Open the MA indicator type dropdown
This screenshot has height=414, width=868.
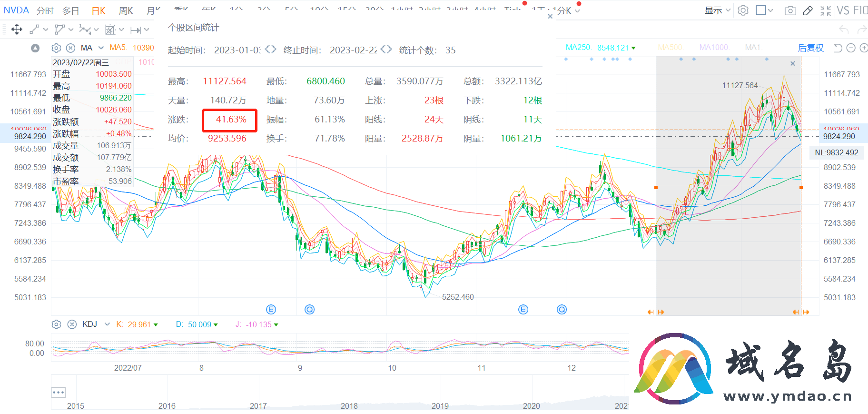101,48
